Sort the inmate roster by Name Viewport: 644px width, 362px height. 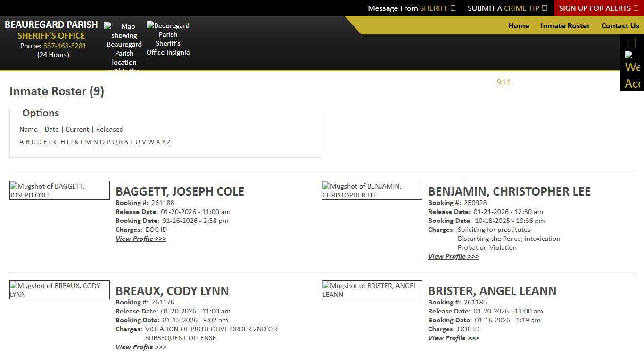coord(28,129)
